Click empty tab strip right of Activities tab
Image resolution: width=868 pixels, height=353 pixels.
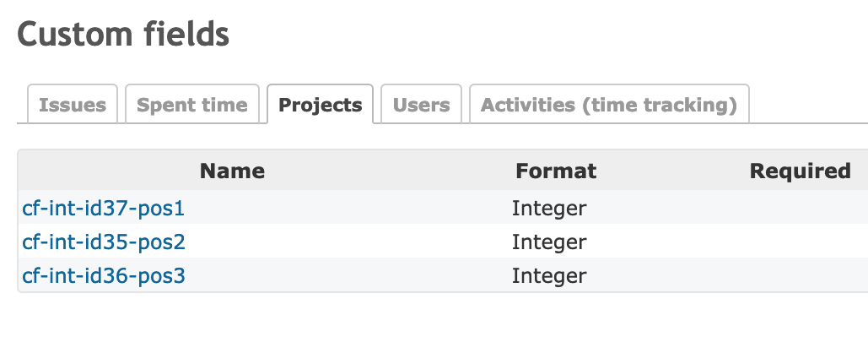808,105
